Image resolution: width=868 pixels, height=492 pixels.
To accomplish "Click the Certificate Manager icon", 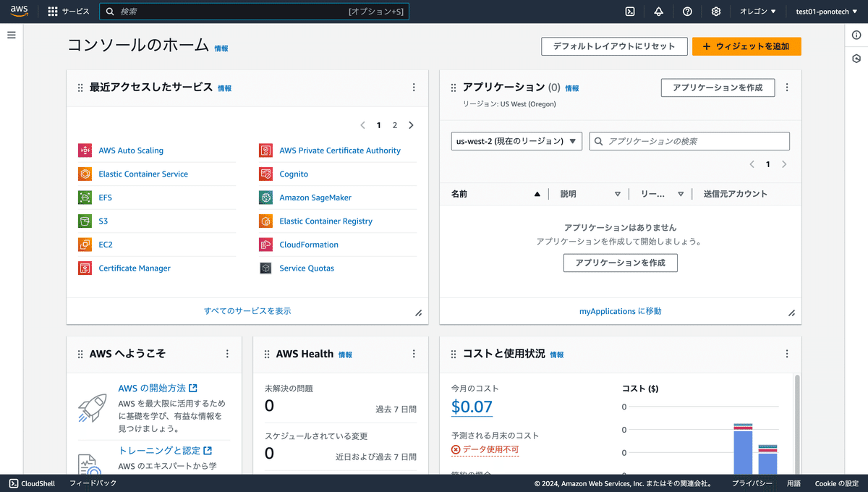I will click(x=85, y=268).
